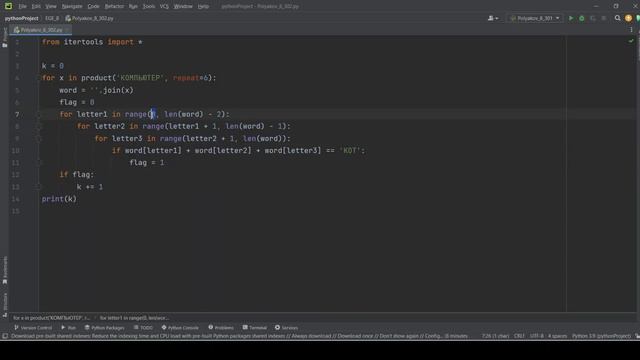The width and height of the screenshot is (640, 360).
Task: Collapse the 'for letter2' loop fold marker
Action: point(40,127)
